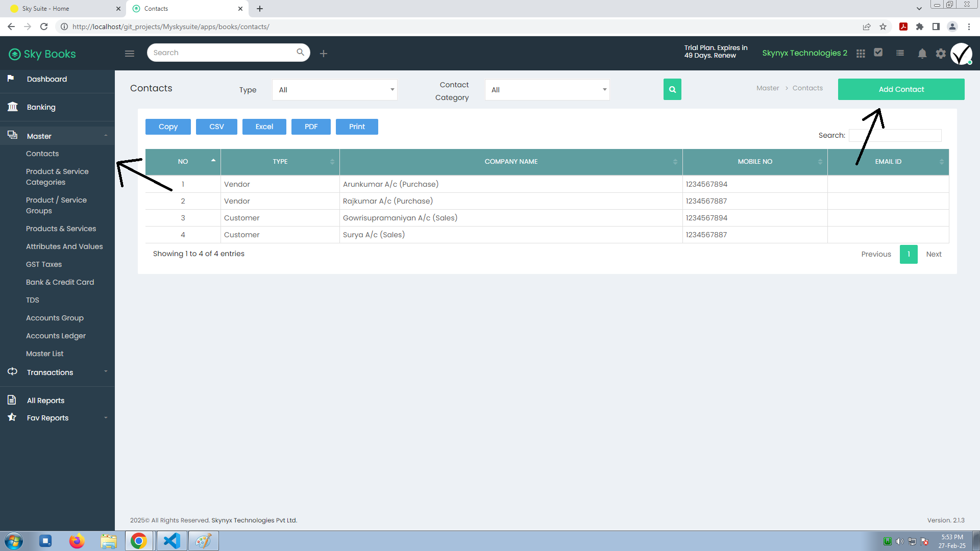Click Trial Plan Renew notice
The image size is (980, 551).
[716, 52]
